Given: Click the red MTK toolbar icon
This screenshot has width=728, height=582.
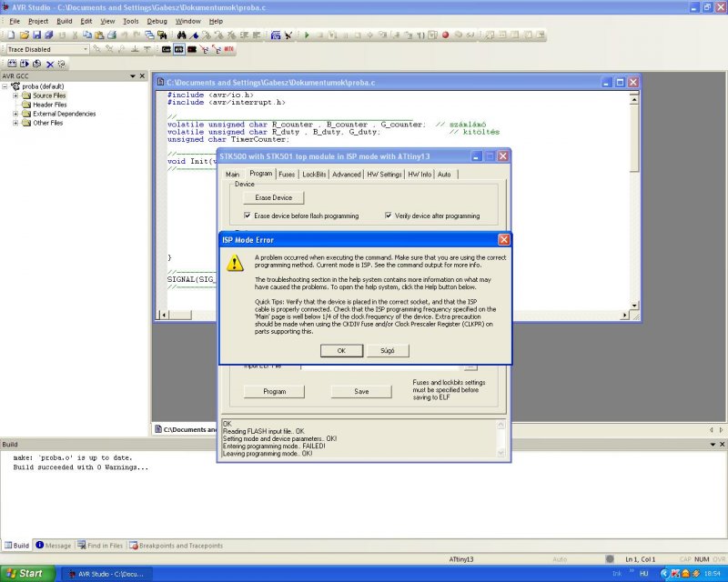Looking at the screenshot, I should pyautogui.click(x=229, y=49).
